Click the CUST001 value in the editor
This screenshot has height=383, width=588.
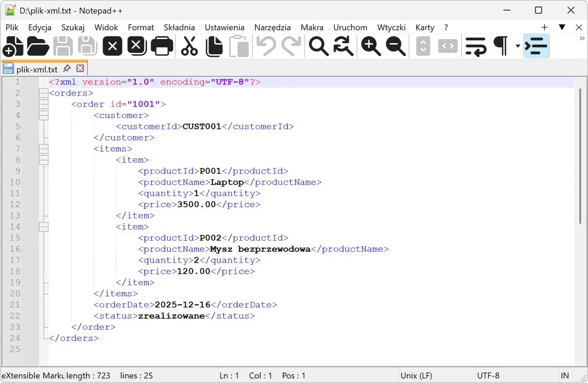(202, 127)
